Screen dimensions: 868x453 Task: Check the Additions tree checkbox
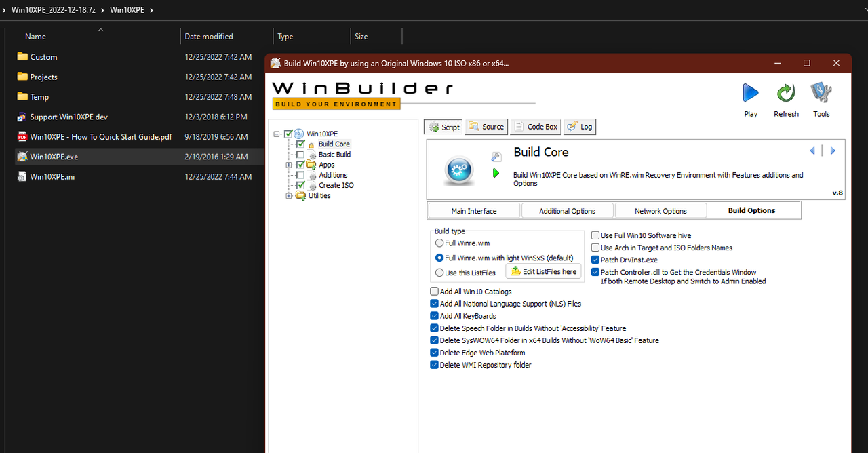[300, 175]
